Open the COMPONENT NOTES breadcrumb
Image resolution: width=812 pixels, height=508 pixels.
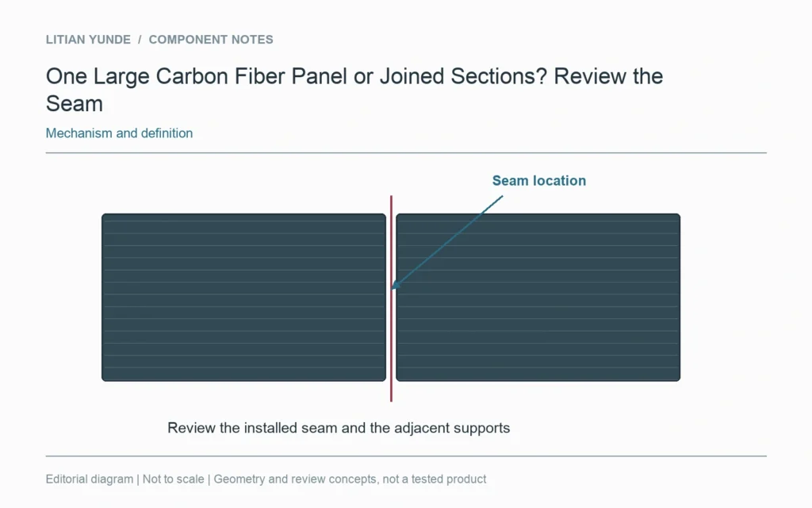point(211,40)
